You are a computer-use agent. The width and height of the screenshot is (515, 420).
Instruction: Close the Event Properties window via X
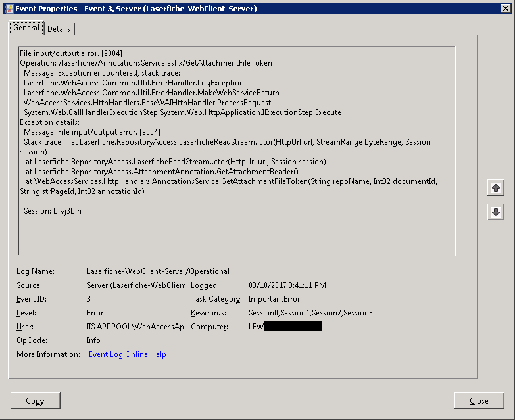[x=506, y=9]
